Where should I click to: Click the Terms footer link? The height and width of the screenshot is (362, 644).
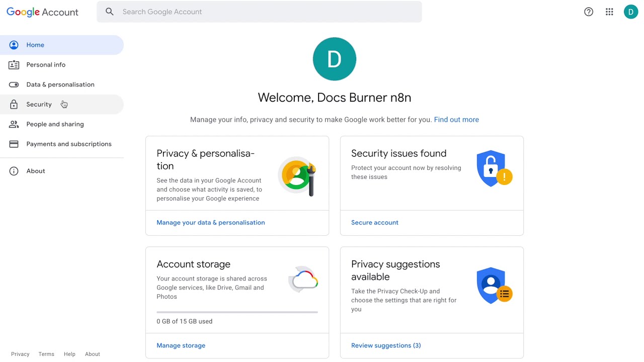(46, 354)
